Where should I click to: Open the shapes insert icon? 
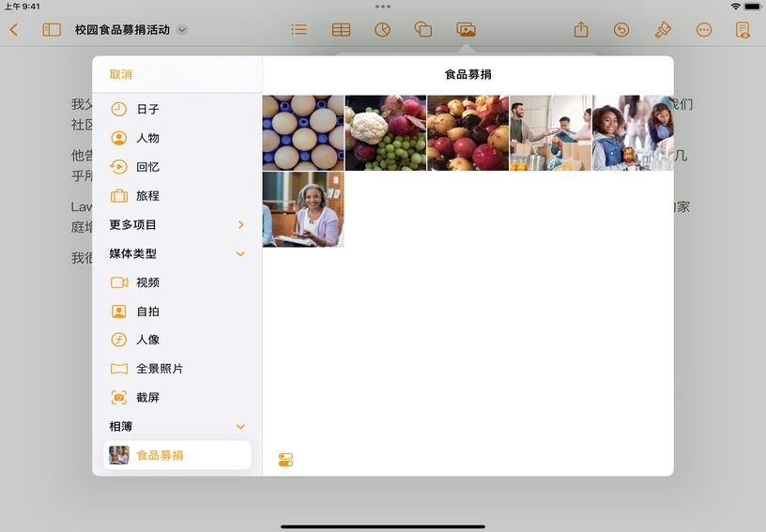tap(423, 30)
